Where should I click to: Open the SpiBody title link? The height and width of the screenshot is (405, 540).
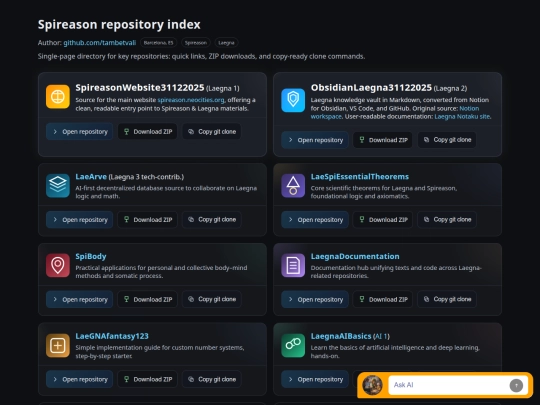91,257
